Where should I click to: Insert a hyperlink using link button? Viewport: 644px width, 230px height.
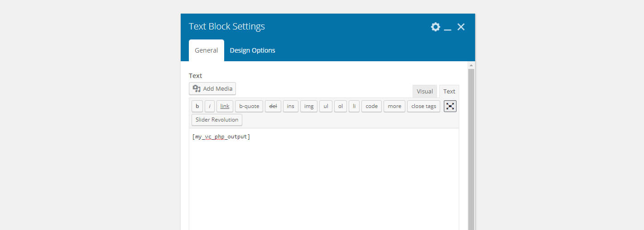click(x=225, y=106)
